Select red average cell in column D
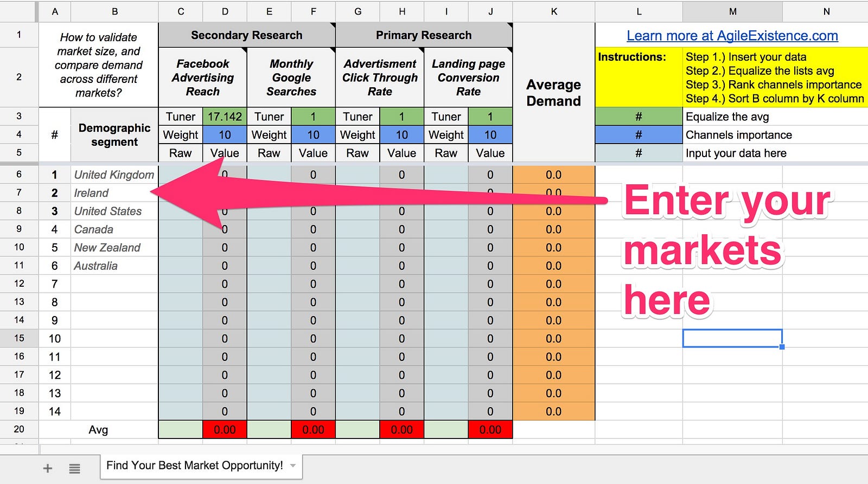 (225, 430)
